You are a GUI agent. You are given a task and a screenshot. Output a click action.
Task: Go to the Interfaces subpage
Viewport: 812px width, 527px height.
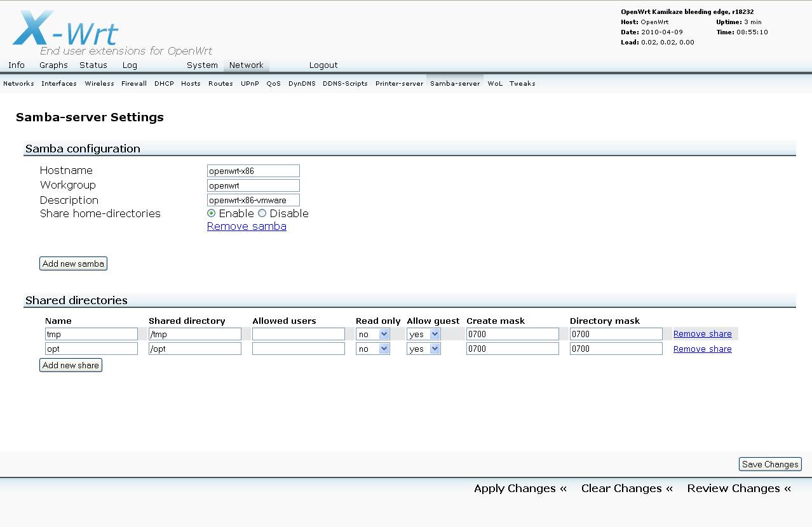pyautogui.click(x=59, y=83)
